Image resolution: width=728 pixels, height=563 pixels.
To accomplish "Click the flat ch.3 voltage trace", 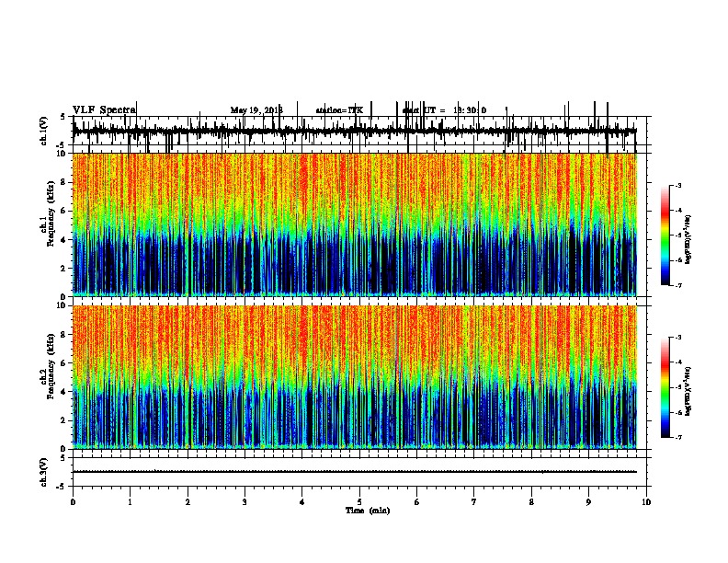I will pos(355,472).
